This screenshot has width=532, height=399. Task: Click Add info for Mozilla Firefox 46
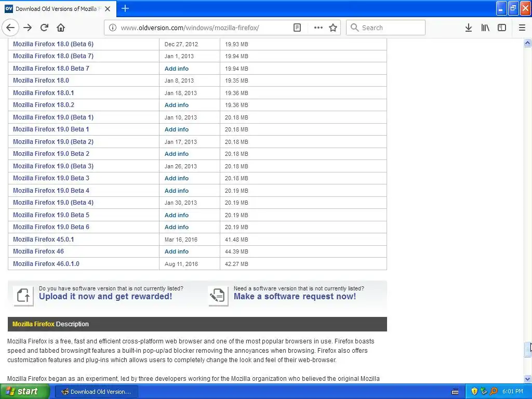[x=177, y=252]
